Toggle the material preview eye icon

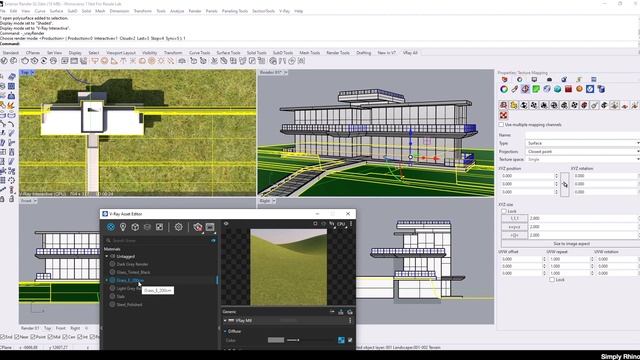(x=226, y=224)
